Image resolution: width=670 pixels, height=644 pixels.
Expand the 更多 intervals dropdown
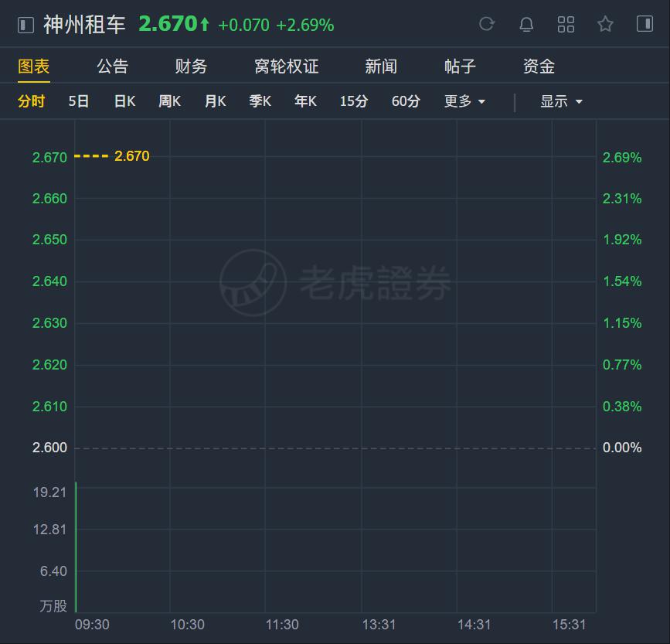(464, 101)
